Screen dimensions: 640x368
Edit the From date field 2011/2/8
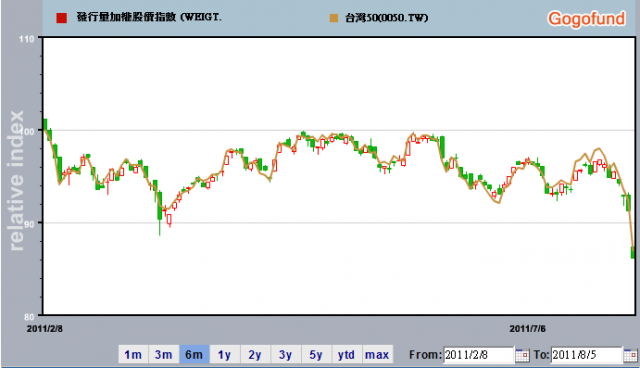point(478,355)
